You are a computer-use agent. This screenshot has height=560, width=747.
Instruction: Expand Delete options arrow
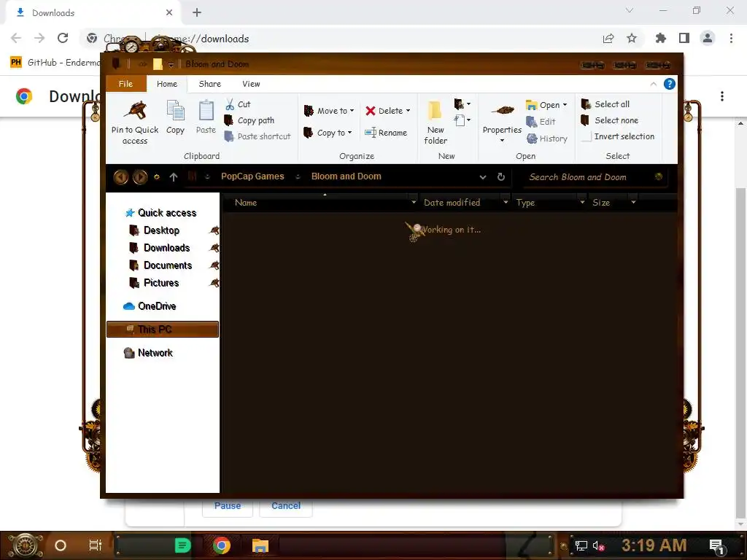coord(409,111)
